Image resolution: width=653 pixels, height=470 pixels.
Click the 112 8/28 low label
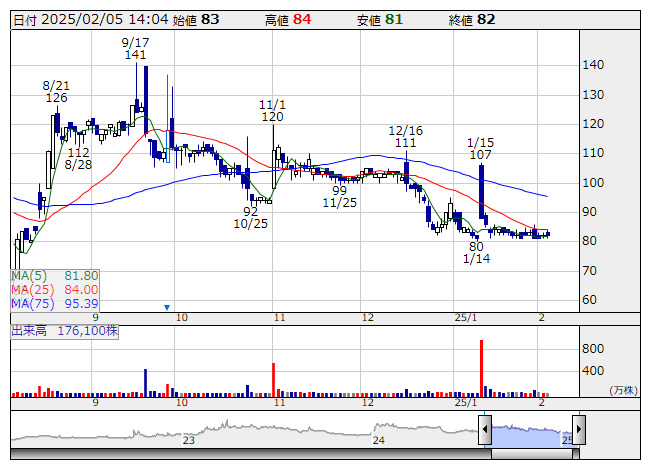78,159
